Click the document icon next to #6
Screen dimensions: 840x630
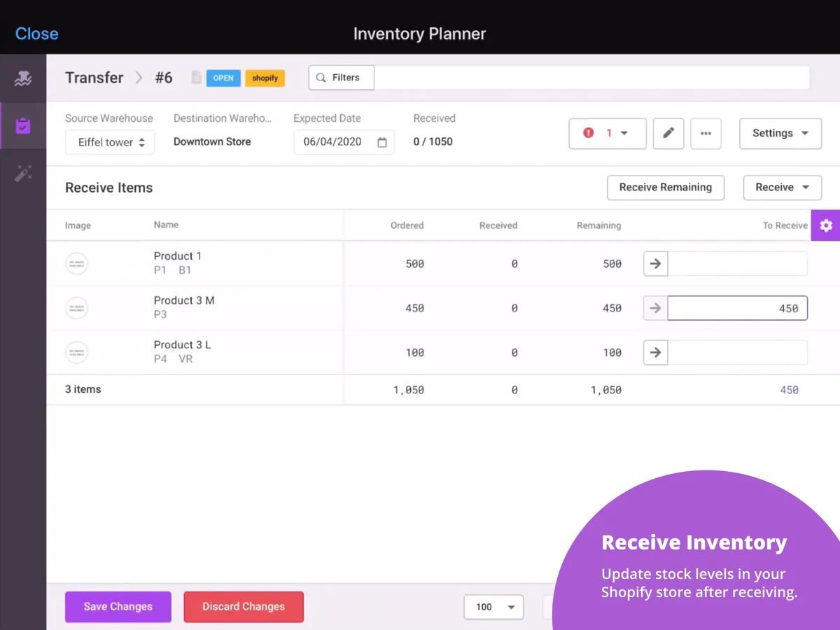196,78
